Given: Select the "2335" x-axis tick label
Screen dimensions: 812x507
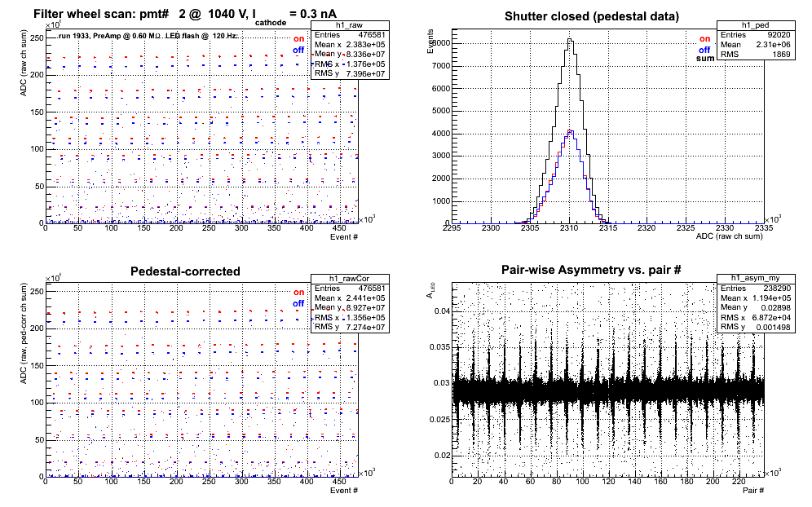Looking at the screenshot, I should coord(764,227).
